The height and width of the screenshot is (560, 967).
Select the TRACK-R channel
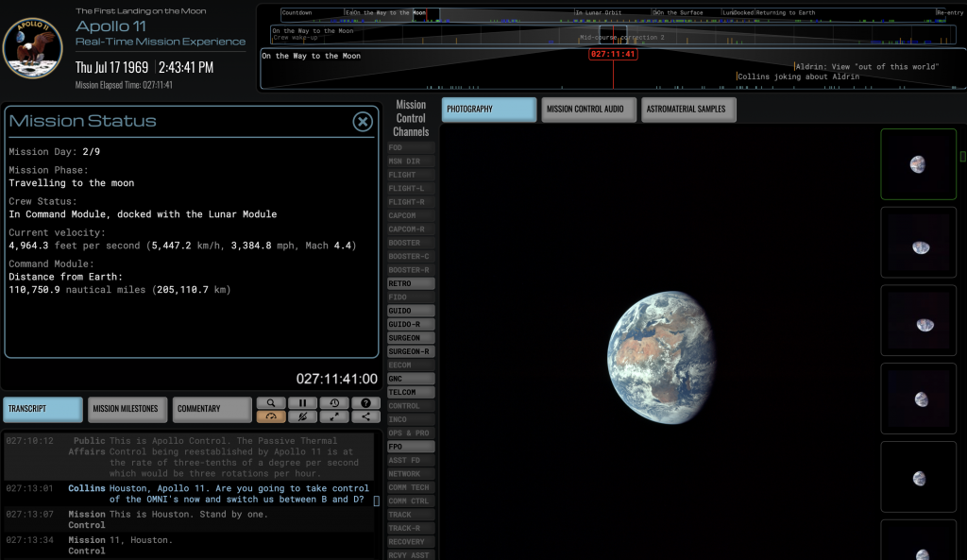411,528
